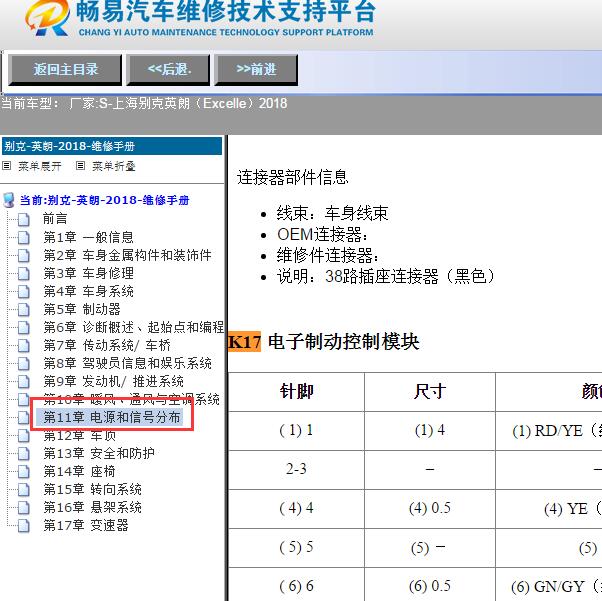Screen dimensions: 602x601
Task: Click the page icon beside 第14章
Action: 24,472
